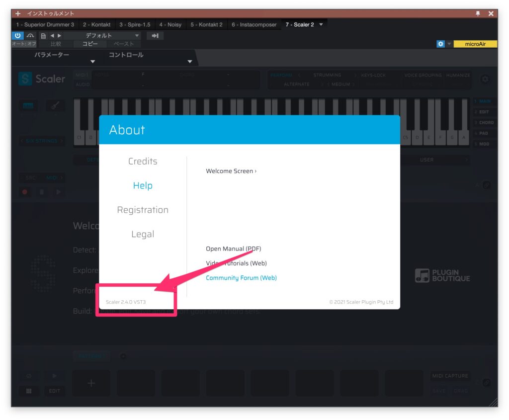Image resolution: width=509 pixels, height=420 pixels.
Task: Open the デフォルト preset dropdown
Action: coord(102,36)
